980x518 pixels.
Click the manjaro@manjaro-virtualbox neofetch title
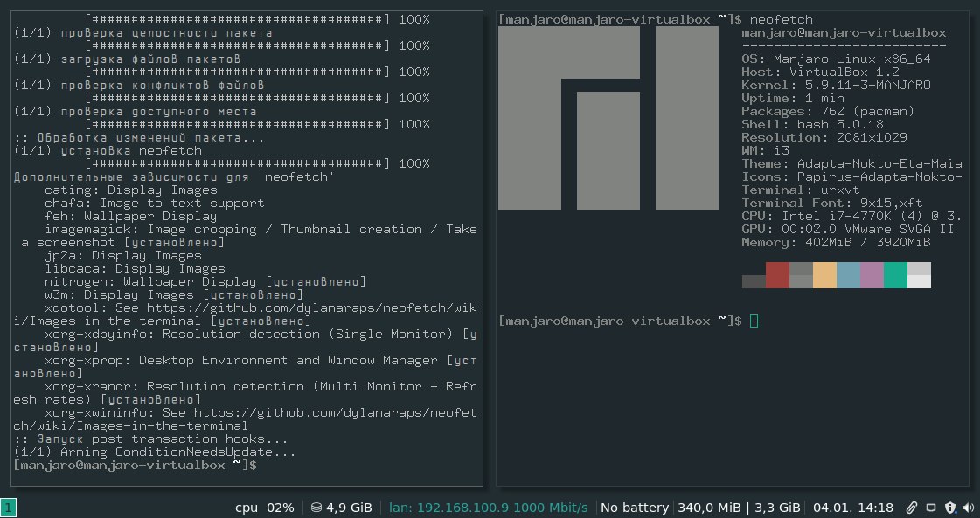pos(844,32)
